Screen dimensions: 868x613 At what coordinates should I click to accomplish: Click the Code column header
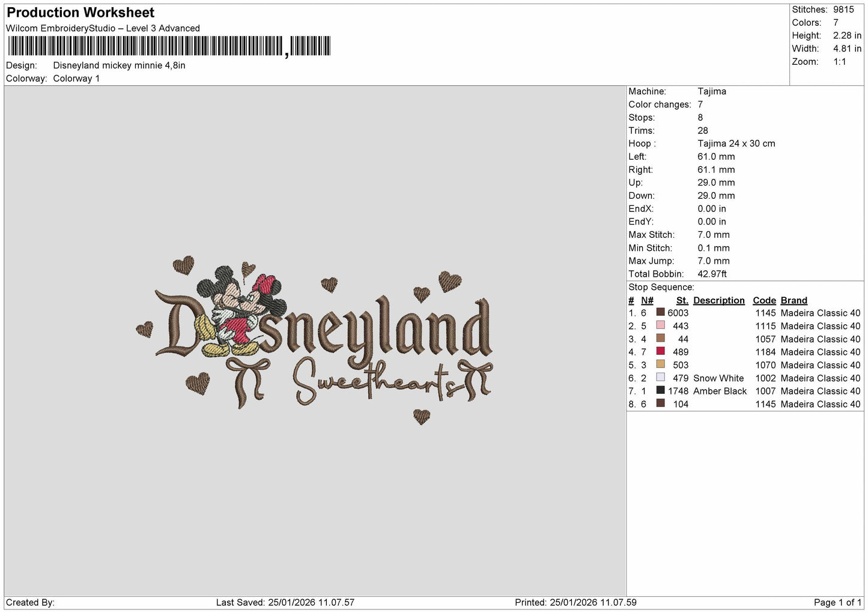(764, 300)
